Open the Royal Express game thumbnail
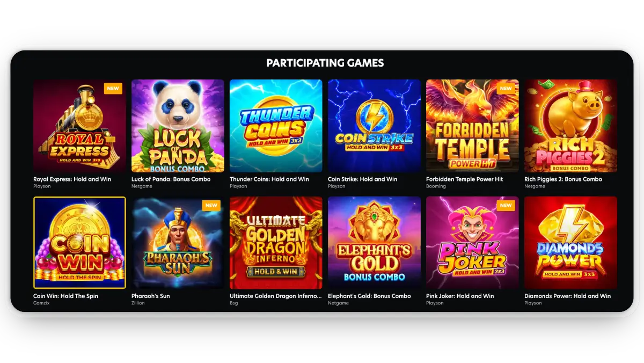Viewport: 644px width, 363px height. point(79,126)
